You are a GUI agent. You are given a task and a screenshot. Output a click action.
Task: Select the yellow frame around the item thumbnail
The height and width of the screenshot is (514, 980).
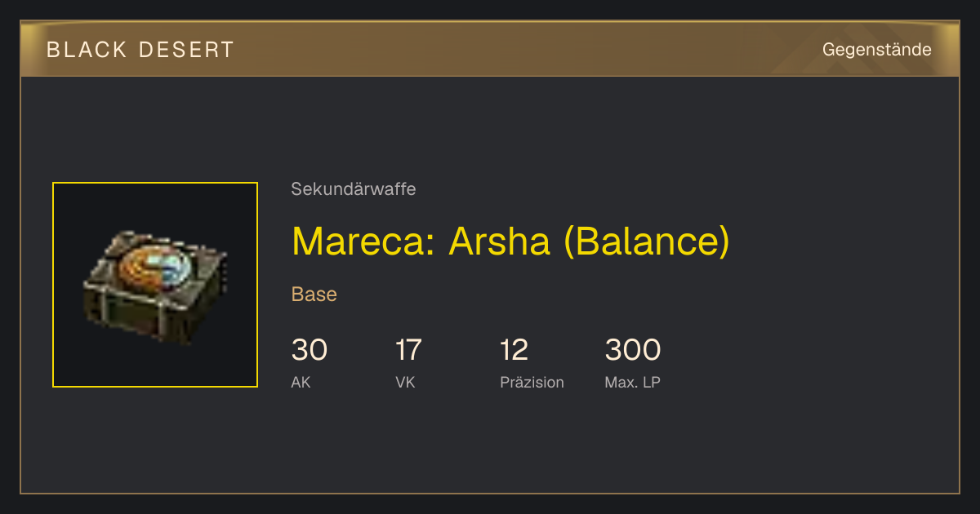click(155, 285)
